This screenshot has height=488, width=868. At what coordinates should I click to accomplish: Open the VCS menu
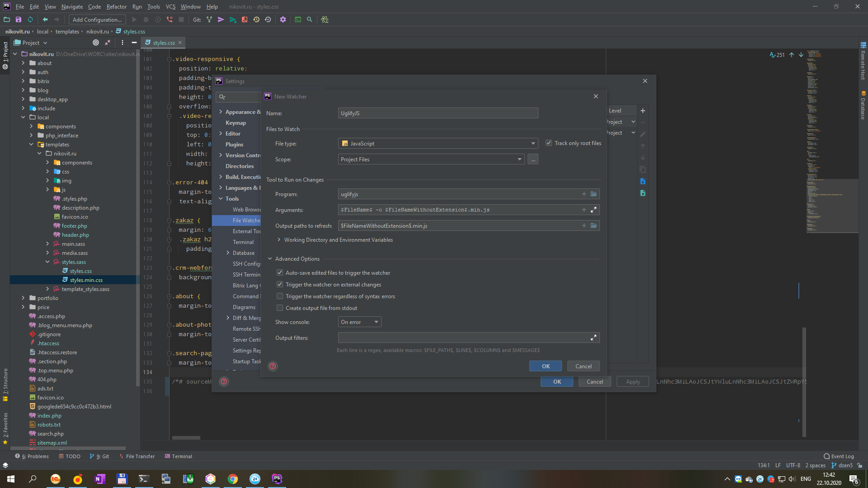point(170,6)
